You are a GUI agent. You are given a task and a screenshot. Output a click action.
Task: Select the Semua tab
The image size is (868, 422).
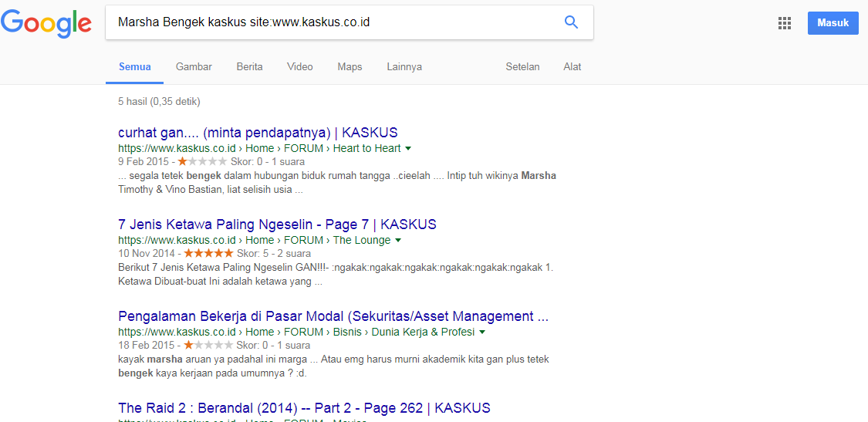(134, 67)
